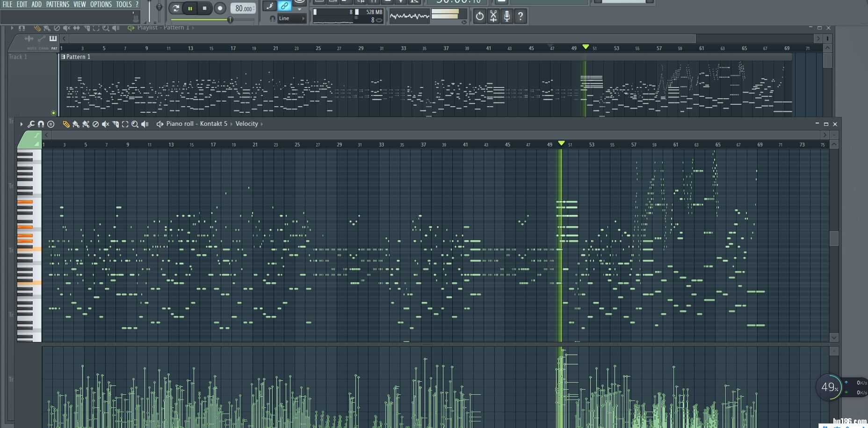Open the Piano roll tools wrench menu
The width and height of the screenshot is (868, 428).
(x=31, y=124)
